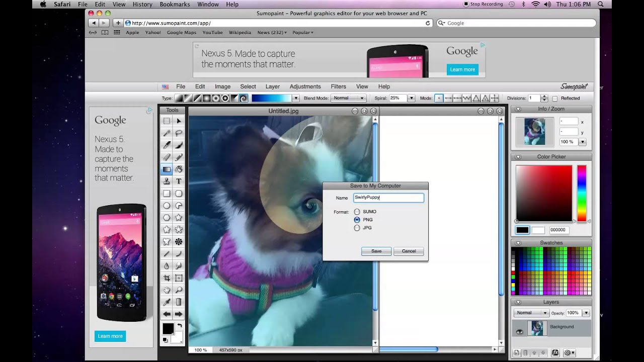Open the Blend Mode Normal dropdown
Viewport: 644px width, 362px height.
[348, 98]
